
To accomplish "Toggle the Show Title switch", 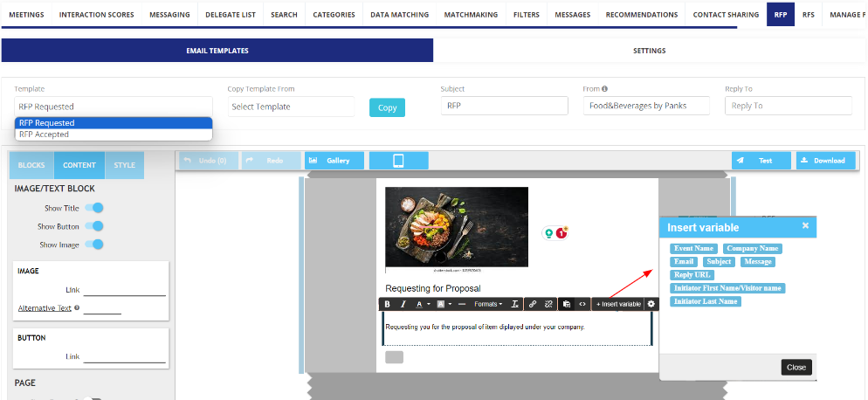I will pos(94,208).
